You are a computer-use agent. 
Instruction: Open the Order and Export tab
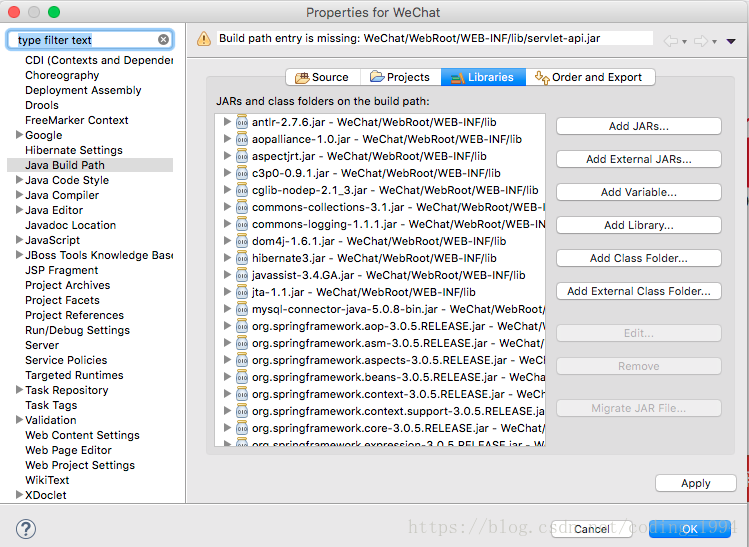click(589, 77)
